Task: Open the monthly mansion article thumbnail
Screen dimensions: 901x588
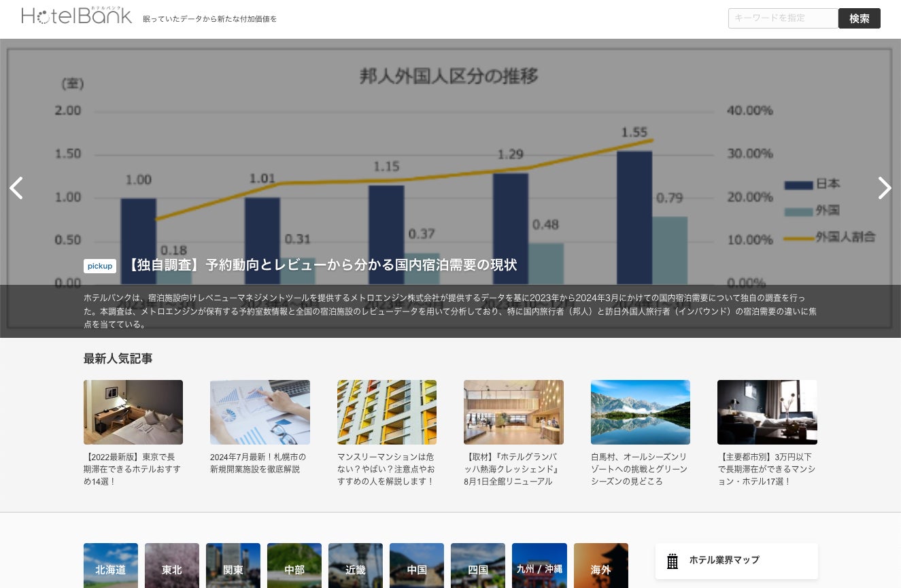Action: coord(387,412)
